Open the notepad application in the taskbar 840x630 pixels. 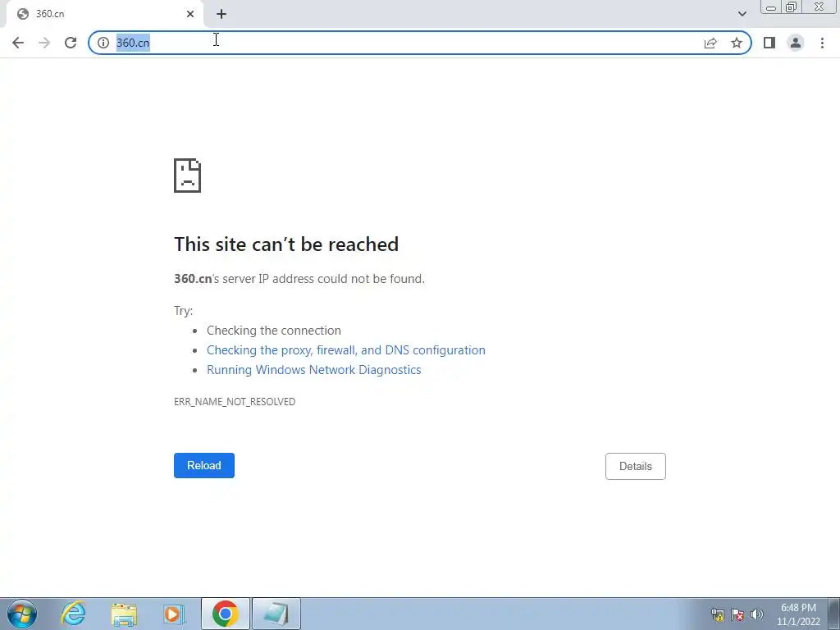(276, 614)
